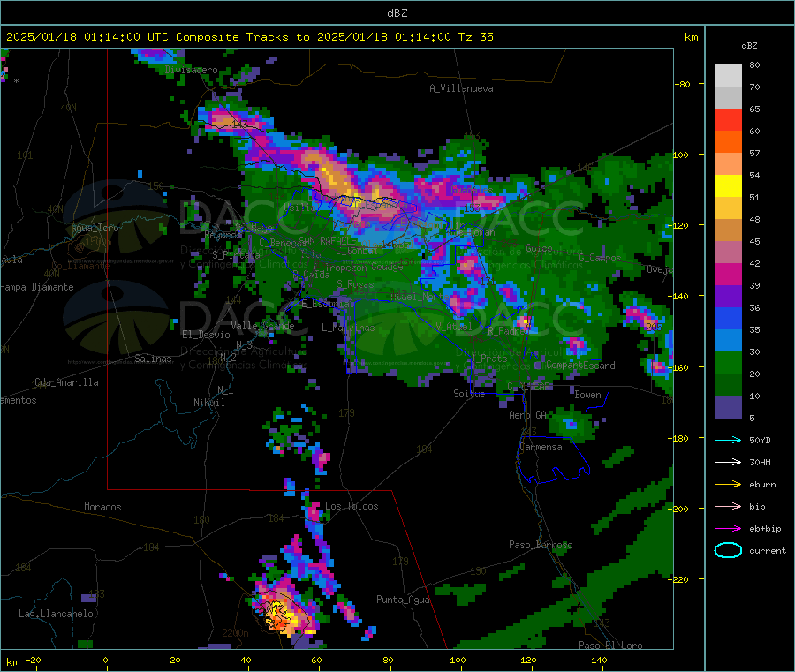
Task: Click the 'dBZ' heading above the color scale
Action: tap(749, 46)
